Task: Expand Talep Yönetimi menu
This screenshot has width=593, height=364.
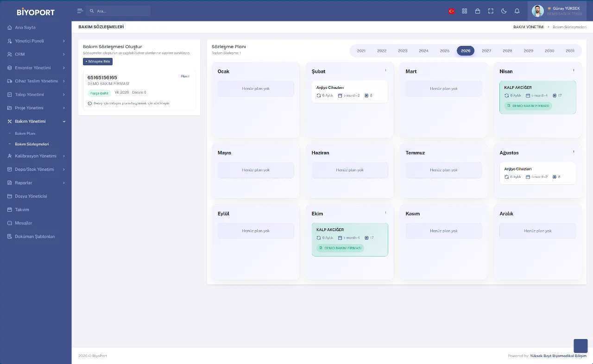Action: [36, 94]
